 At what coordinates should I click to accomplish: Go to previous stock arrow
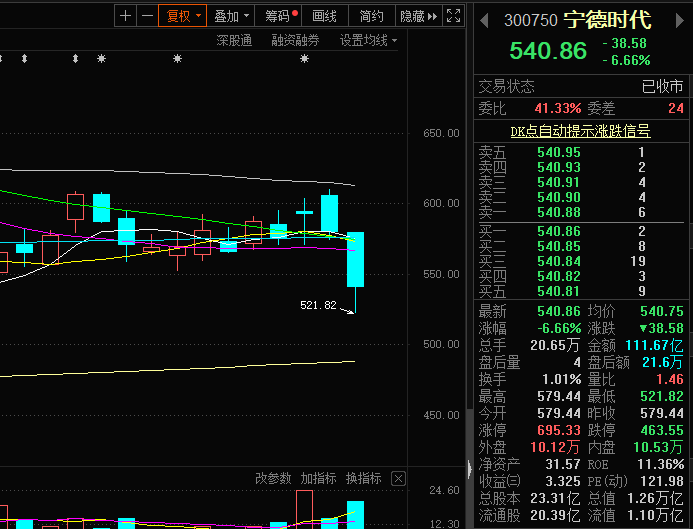click(484, 20)
